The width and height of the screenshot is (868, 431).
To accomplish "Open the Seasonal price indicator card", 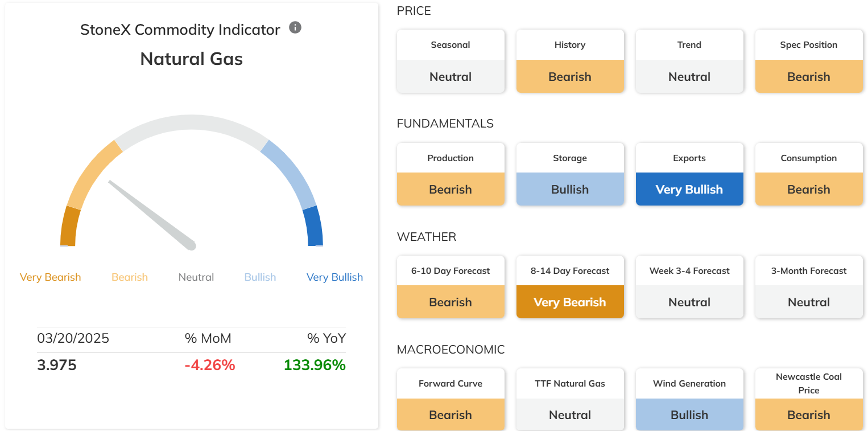I will tap(450, 61).
